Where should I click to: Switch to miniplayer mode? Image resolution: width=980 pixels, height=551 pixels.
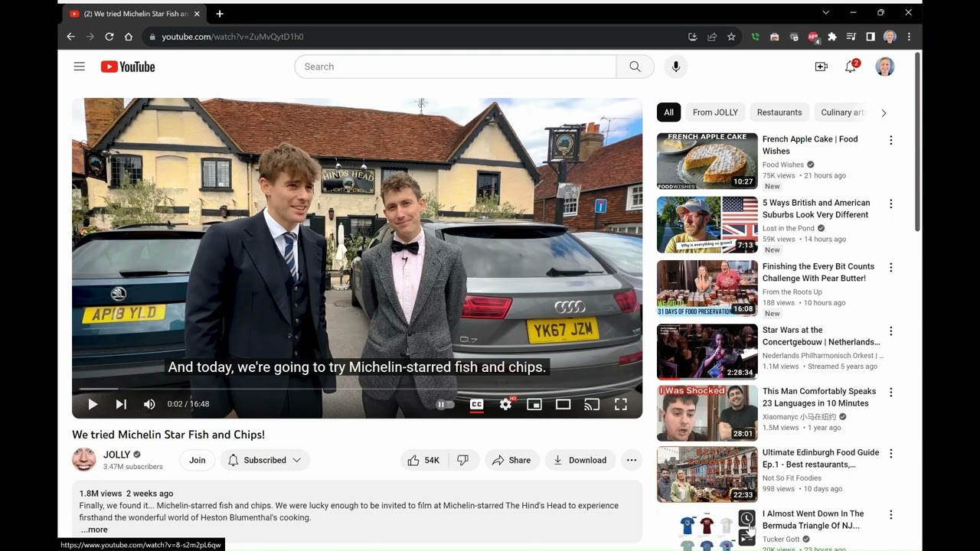534,404
